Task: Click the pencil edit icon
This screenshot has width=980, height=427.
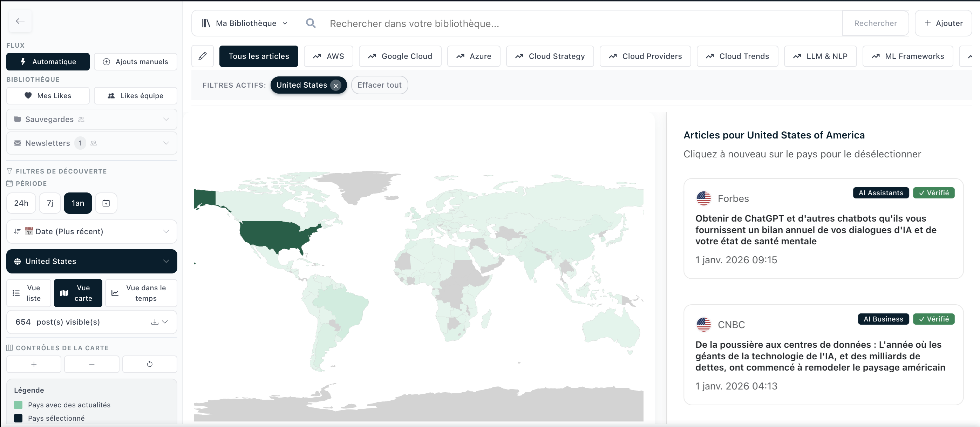Action: [202, 56]
